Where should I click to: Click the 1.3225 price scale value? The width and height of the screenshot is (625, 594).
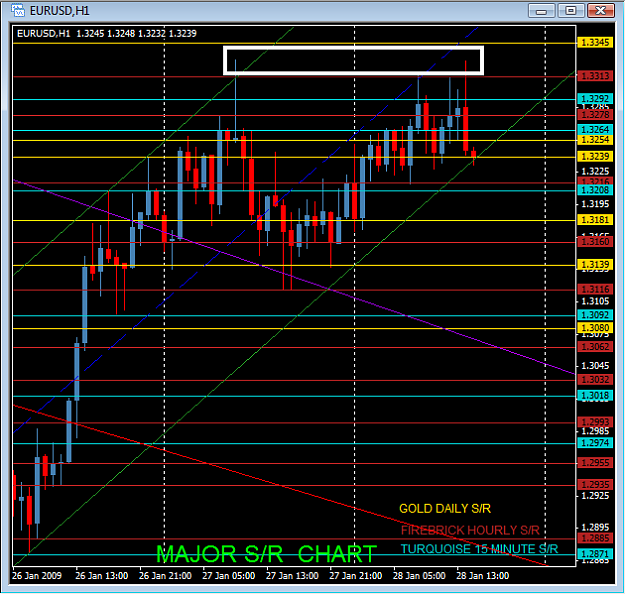pyautogui.click(x=595, y=171)
